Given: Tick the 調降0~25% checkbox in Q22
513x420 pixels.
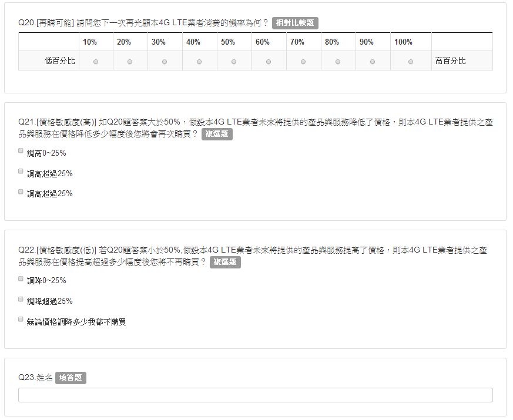Looking at the screenshot, I should pyautogui.click(x=21, y=278).
